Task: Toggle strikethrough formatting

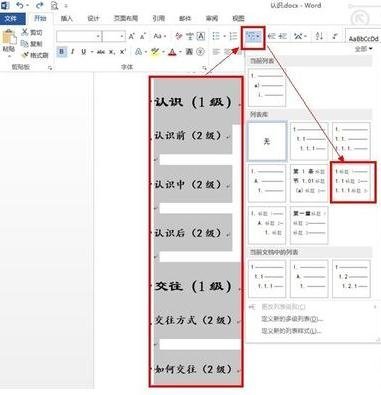Action: coord(101,52)
